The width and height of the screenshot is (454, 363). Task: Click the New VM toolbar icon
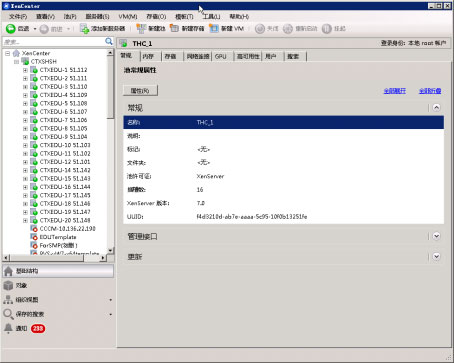pyautogui.click(x=214, y=29)
